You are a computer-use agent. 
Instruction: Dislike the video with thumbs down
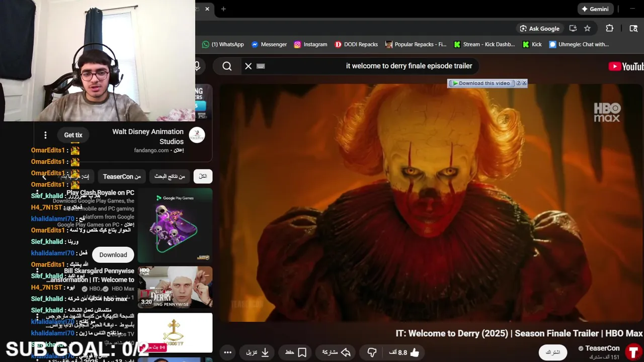372,352
